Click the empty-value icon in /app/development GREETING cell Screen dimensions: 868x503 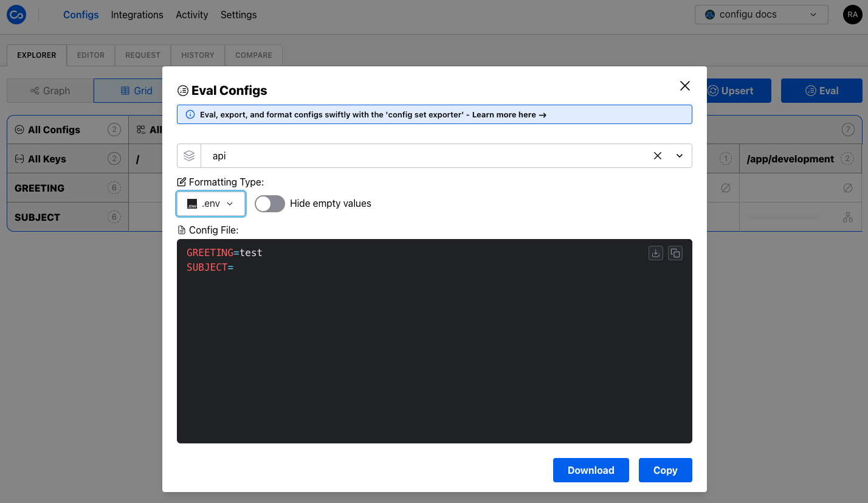pos(848,189)
